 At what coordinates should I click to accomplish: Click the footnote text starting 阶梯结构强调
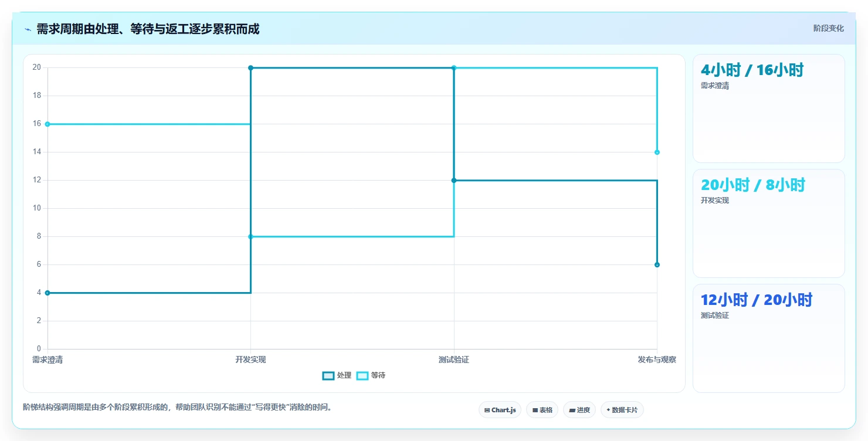[178, 407]
